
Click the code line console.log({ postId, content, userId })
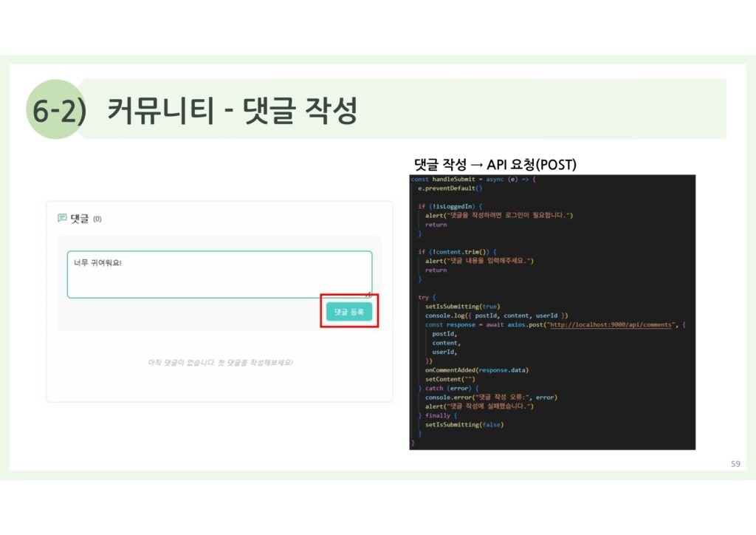496,316
